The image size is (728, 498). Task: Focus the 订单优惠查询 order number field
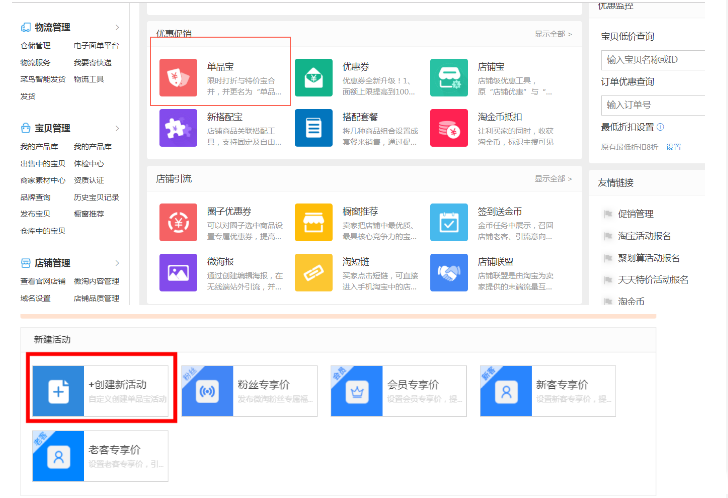653,105
